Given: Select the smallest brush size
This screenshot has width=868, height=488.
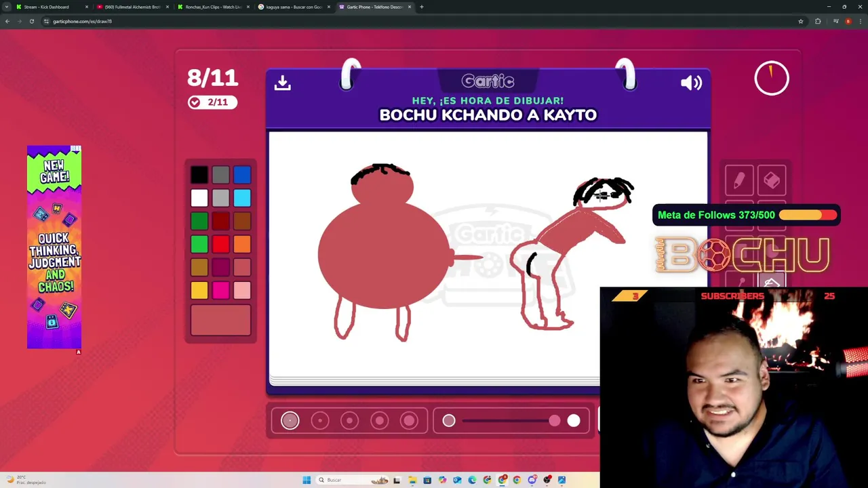Looking at the screenshot, I should click(x=290, y=421).
